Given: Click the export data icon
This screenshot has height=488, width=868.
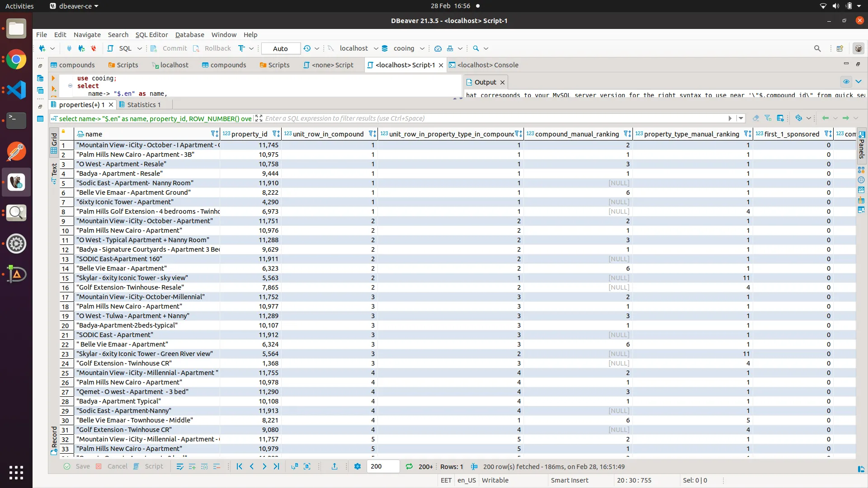Looking at the screenshot, I should pyautogui.click(x=335, y=467).
